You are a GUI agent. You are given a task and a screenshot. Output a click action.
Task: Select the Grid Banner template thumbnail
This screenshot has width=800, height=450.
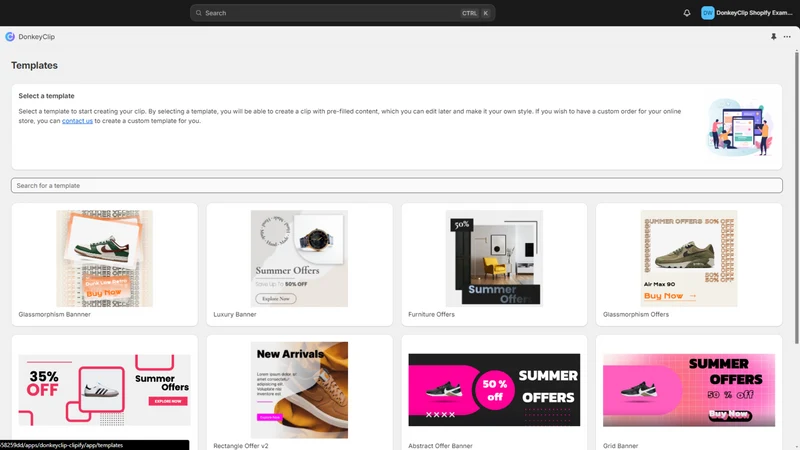(x=689, y=390)
